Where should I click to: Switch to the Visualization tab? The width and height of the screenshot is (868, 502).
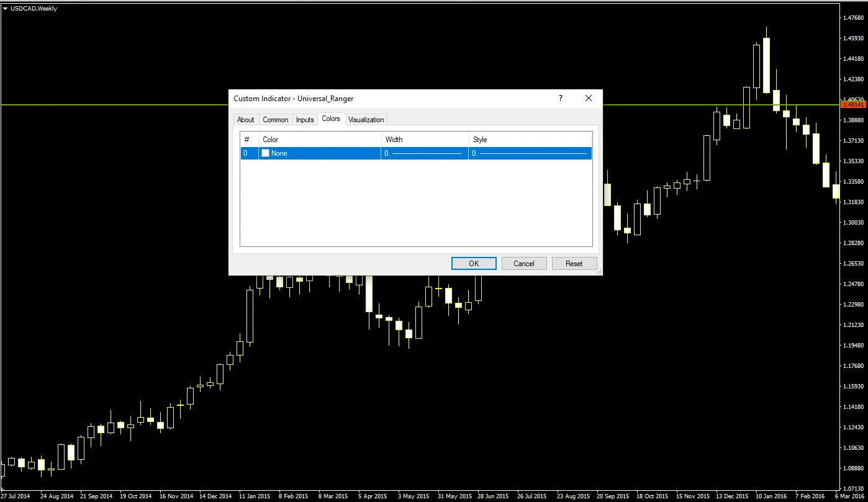click(366, 120)
